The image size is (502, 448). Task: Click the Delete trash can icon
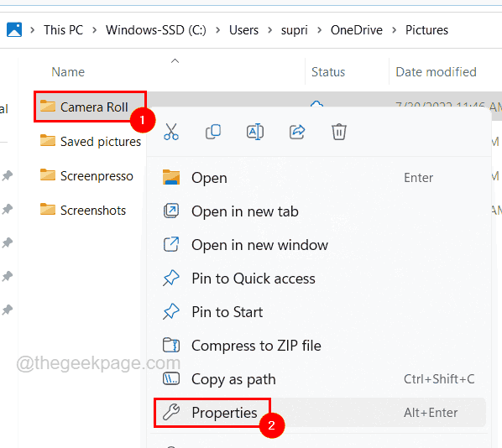[338, 132]
